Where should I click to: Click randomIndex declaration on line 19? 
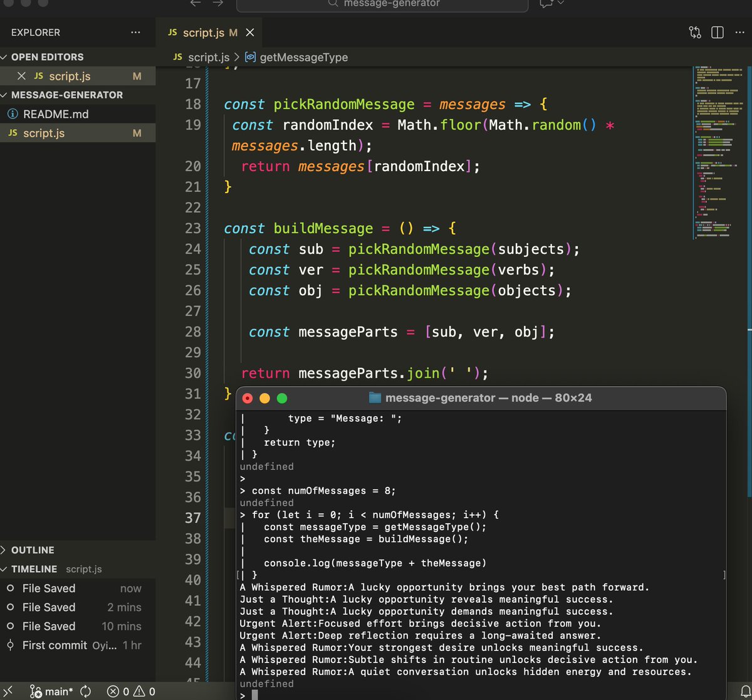click(328, 125)
